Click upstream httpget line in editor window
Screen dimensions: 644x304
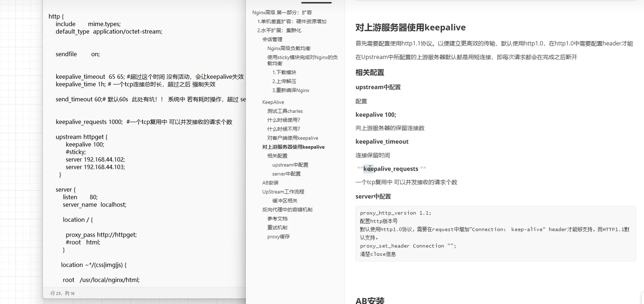(x=81, y=137)
